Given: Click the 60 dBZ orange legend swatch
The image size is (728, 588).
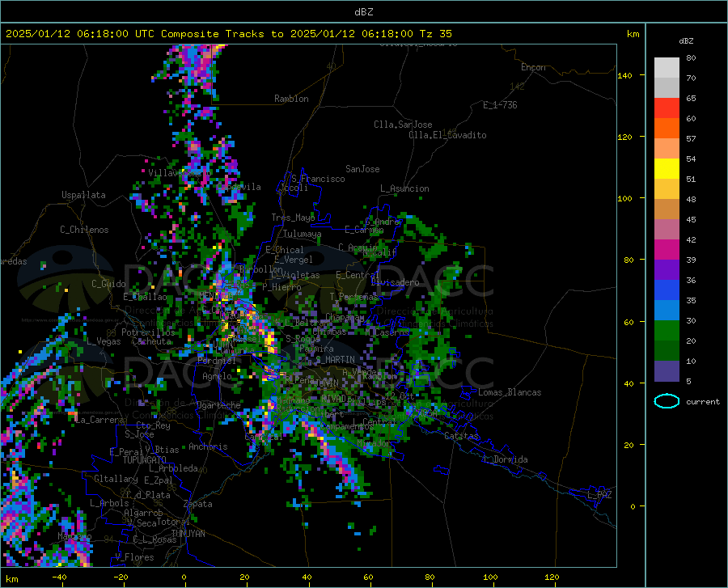Looking at the screenshot, I should pos(667,129).
